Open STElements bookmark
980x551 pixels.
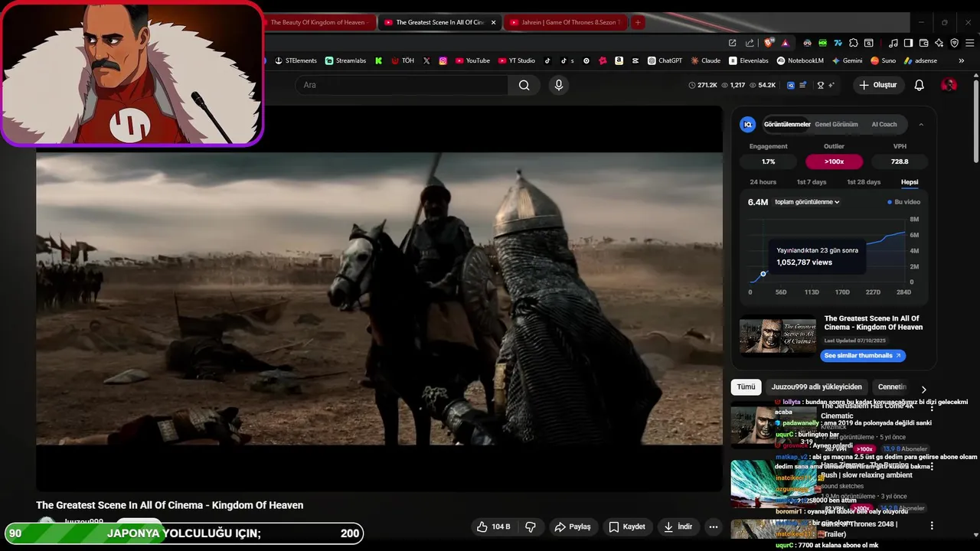pyautogui.click(x=296, y=60)
